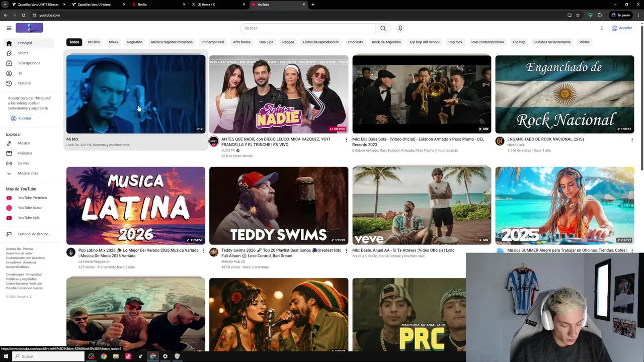The image size is (644, 362).
Task: Open the Mi Mix video thumbnail
Action: (x=136, y=94)
